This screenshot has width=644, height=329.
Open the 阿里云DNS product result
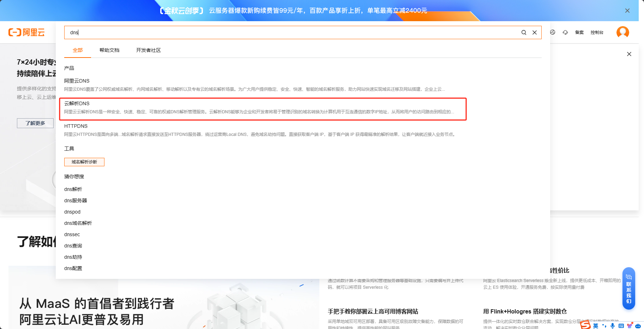tap(77, 81)
